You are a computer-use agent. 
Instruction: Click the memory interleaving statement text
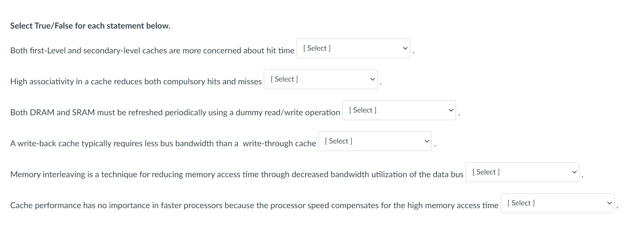coord(236,174)
